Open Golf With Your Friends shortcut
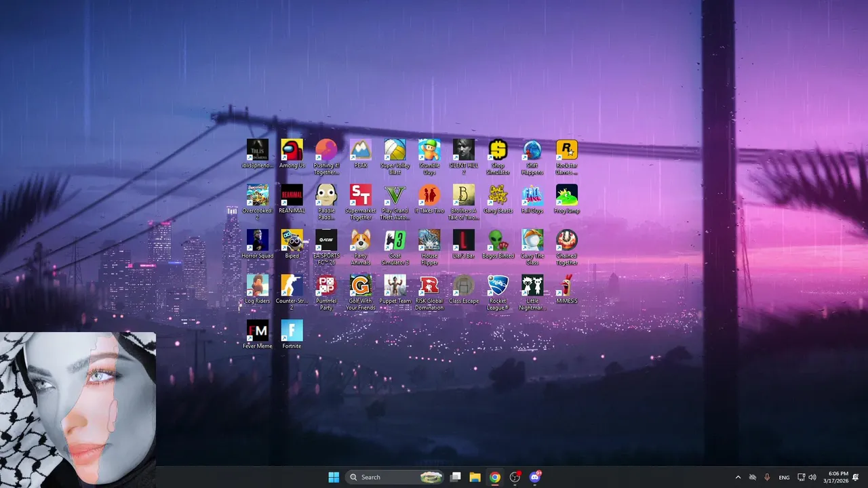The height and width of the screenshot is (488, 868). coord(361,293)
